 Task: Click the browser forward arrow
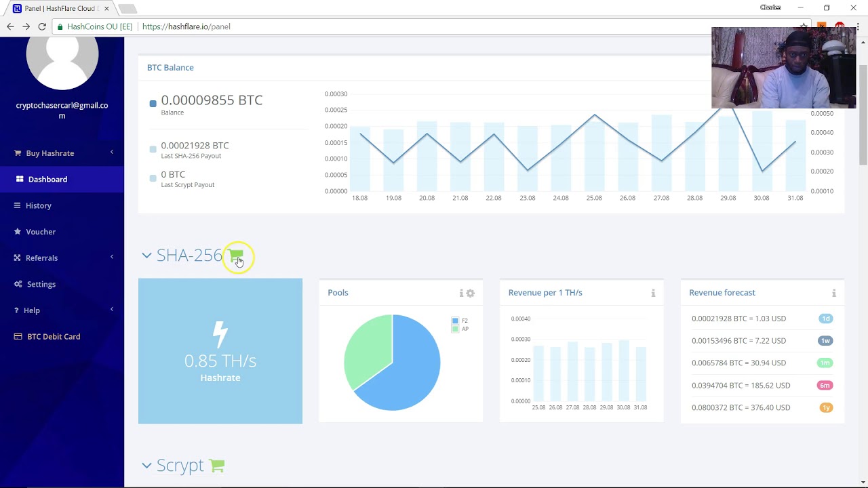tap(26, 26)
